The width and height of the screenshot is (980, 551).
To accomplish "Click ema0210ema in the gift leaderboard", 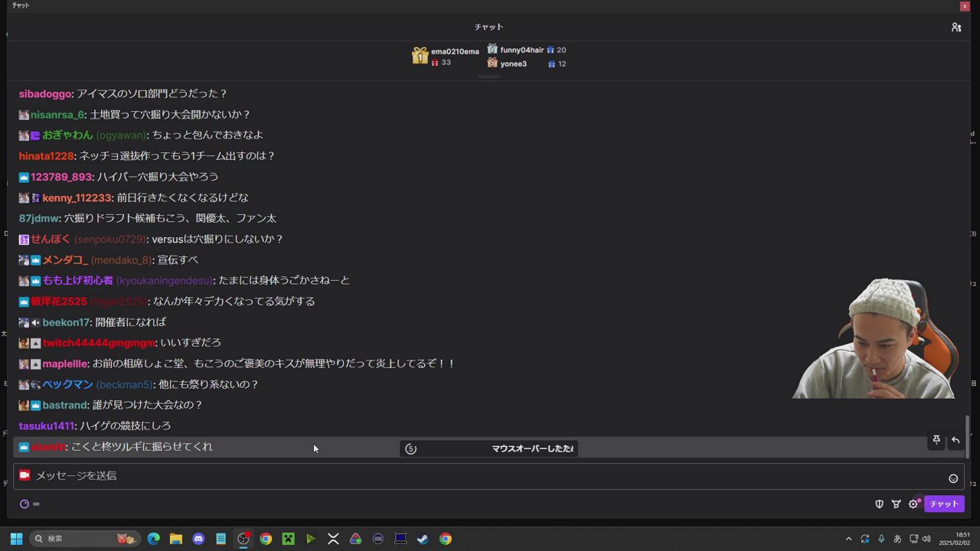I will 455,51.
